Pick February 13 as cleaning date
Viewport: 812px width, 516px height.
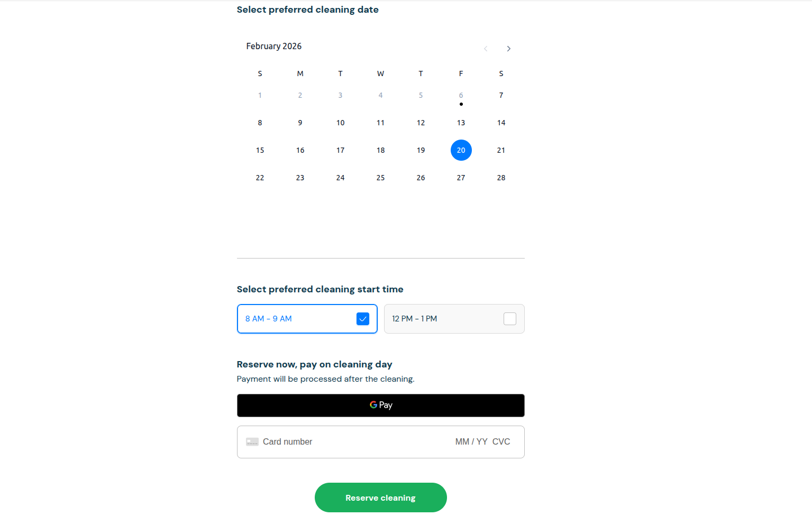tap(461, 123)
